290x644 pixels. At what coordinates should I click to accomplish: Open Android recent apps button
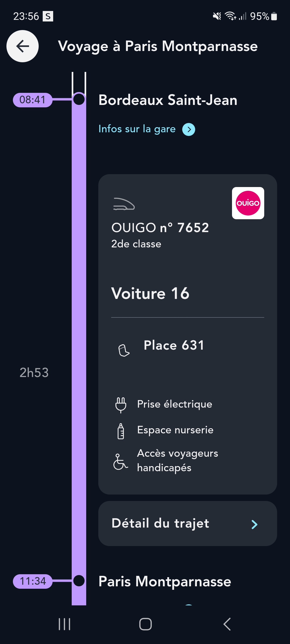coord(64,624)
